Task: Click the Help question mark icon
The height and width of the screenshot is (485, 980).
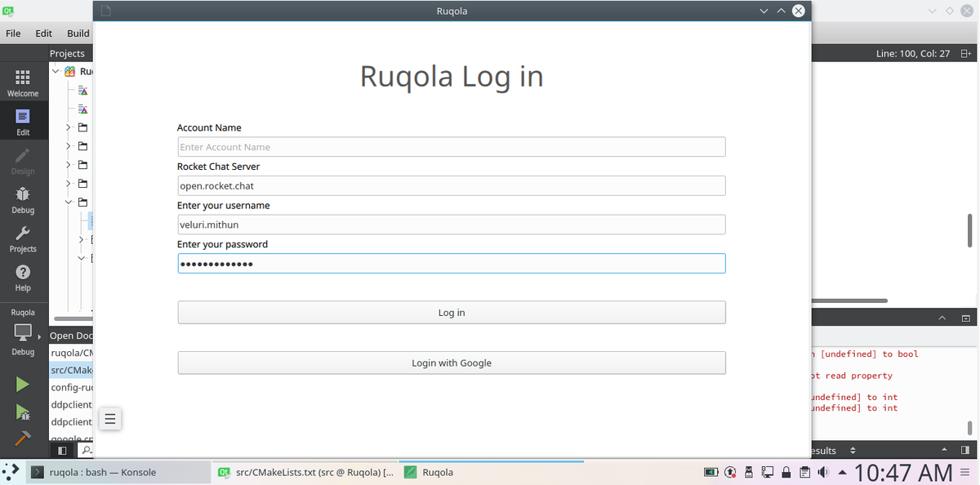Action: pyautogui.click(x=23, y=278)
